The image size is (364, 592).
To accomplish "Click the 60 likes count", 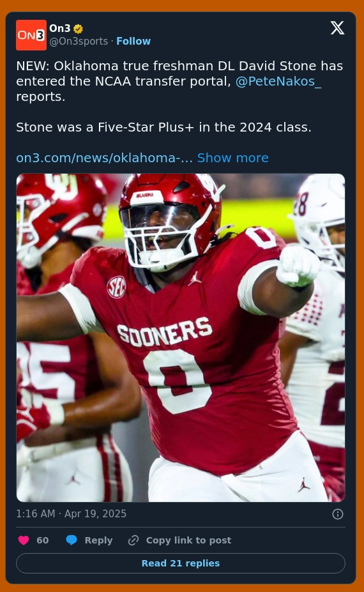I will coord(43,540).
